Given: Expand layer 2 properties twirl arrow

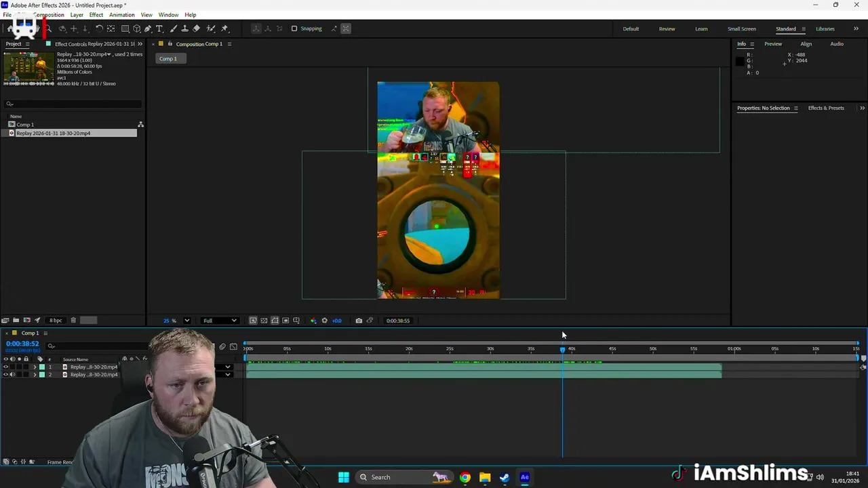Looking at the screenshot, I should [35, 374].
